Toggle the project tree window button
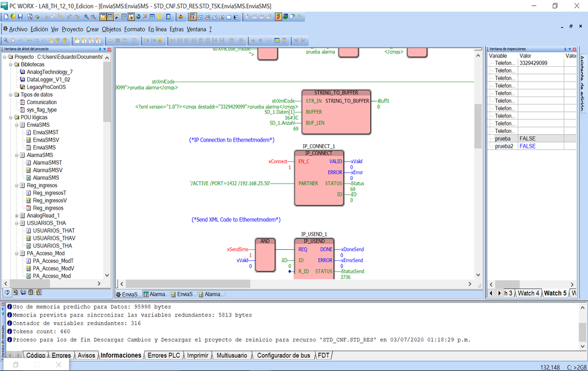Image resolution: width=588 pixels, height=371 pixels. point(103,17)
